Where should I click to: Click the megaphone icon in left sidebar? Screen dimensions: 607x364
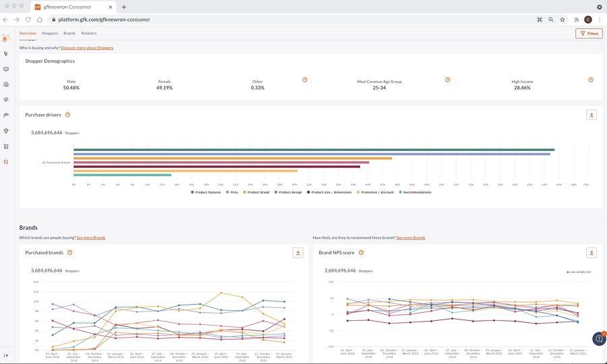[x=6, y=100]
